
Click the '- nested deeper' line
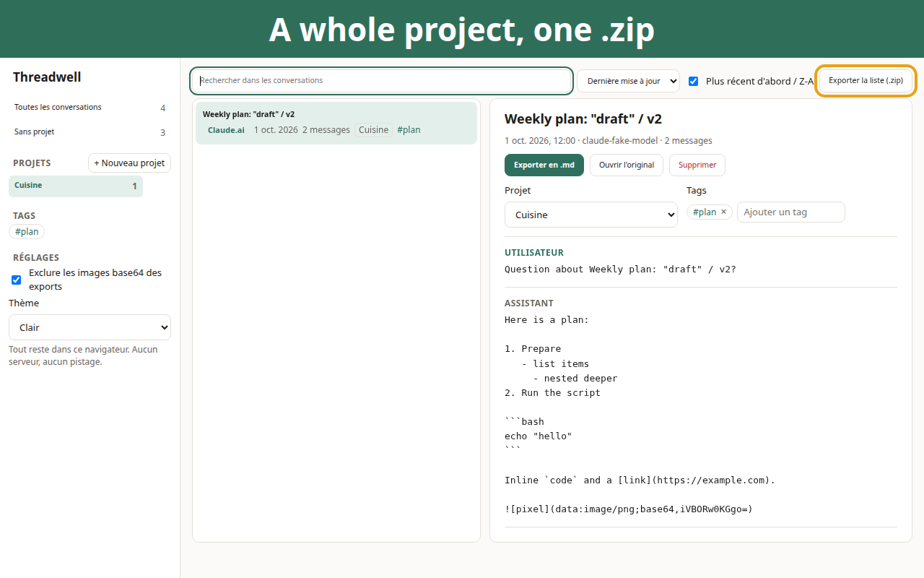[575, 379]
